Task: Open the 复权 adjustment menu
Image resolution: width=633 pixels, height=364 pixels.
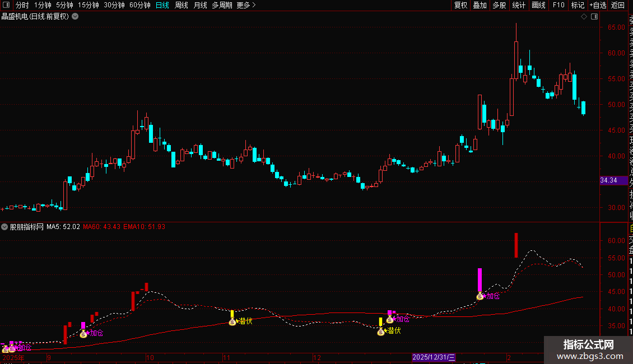Action: [x=460, y=5]
